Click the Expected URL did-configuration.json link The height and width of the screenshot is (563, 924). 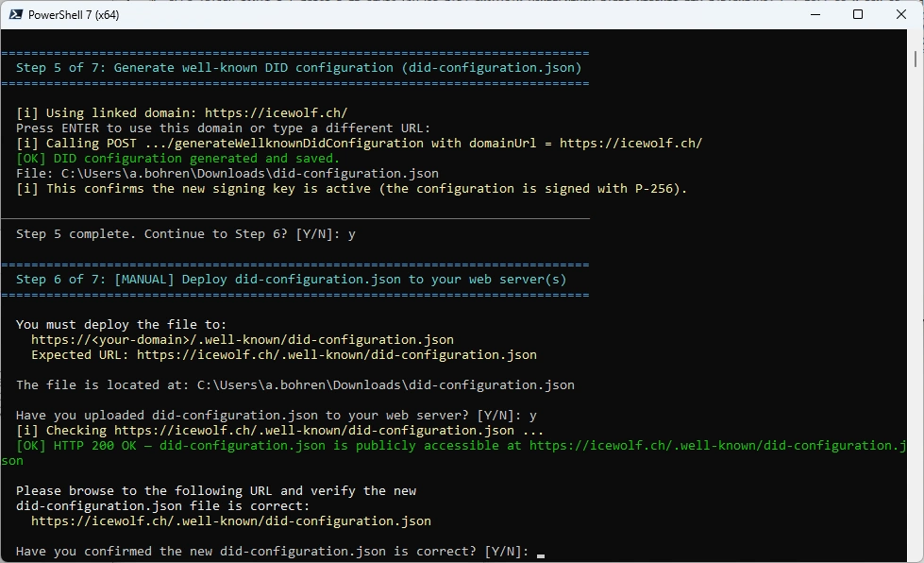[x=336, y=355]
